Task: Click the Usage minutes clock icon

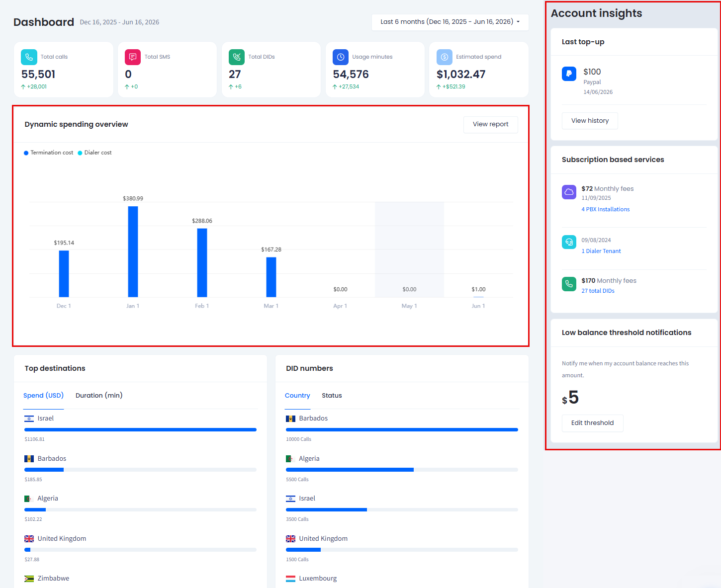Action: pyautogui.click(x=341, y=57)
